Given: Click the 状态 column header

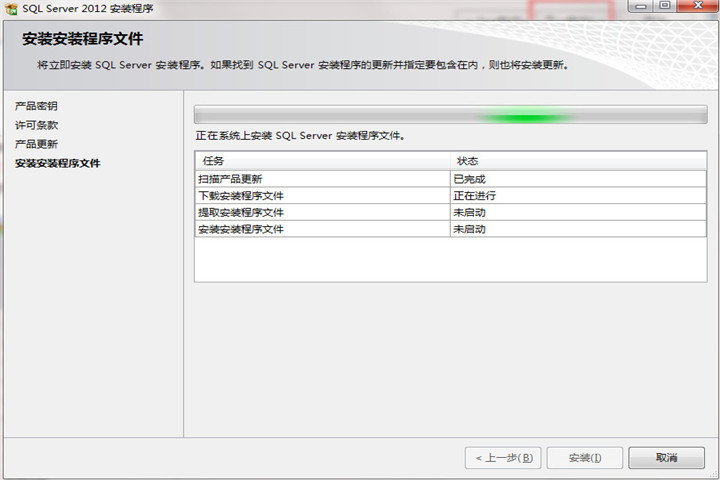Looking at the screenshot, I should [x=578, y=161].
